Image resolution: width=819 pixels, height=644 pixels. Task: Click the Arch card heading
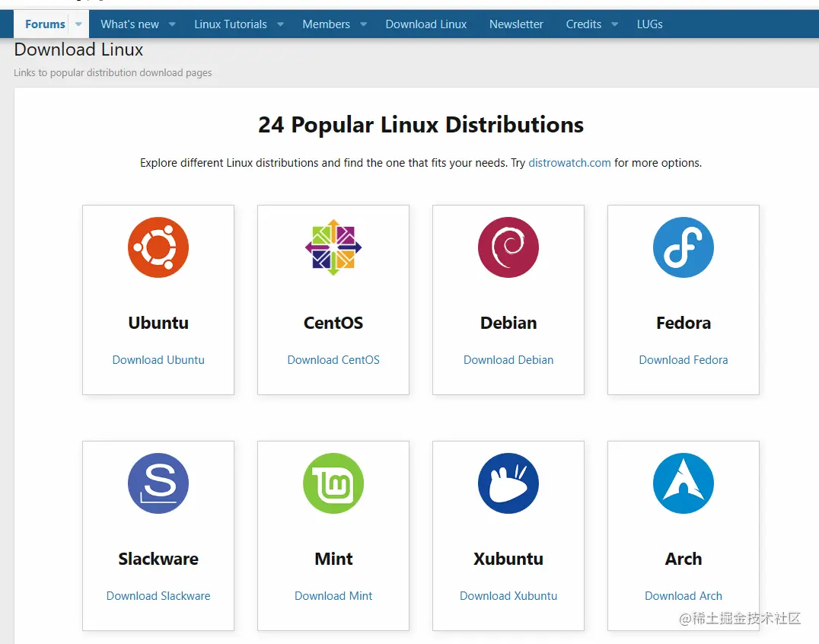pos(684,559)
